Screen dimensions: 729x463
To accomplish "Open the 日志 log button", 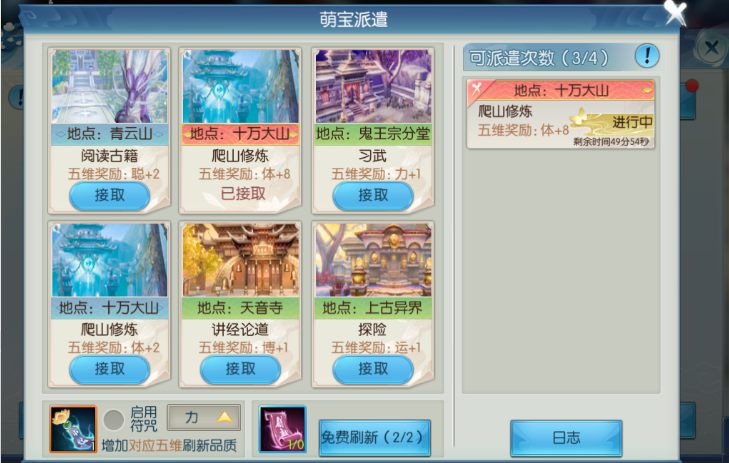I will [x=566, y=437].
